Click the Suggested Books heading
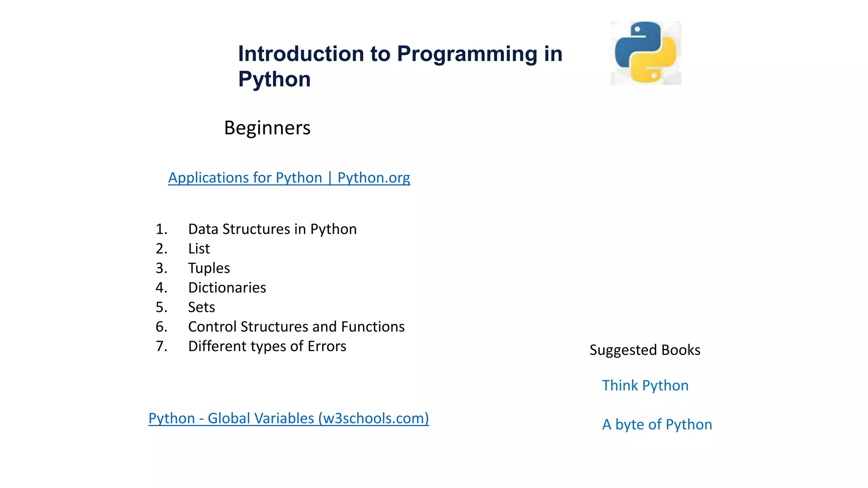 (645, 350)
